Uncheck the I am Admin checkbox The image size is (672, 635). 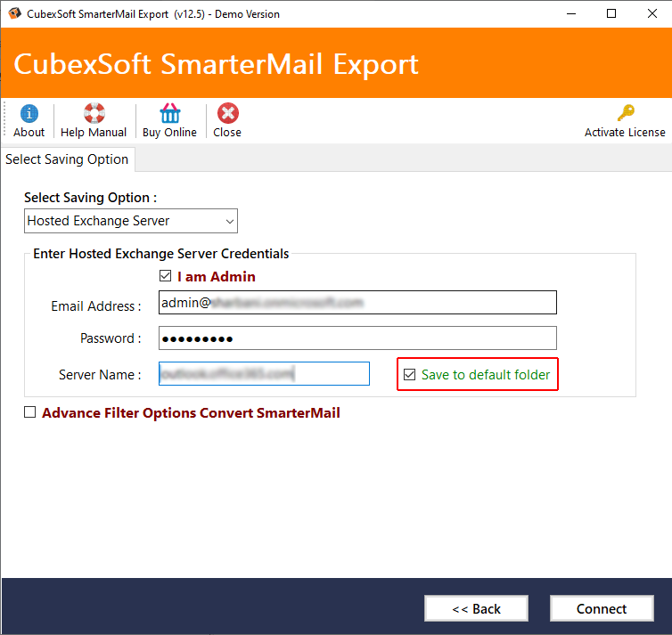165,276
